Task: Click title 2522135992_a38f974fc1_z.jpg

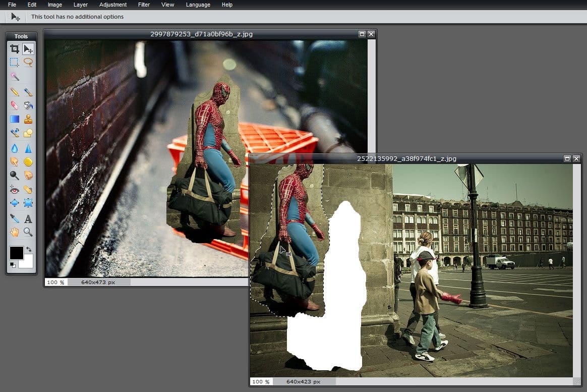Action: coord(406,159)
